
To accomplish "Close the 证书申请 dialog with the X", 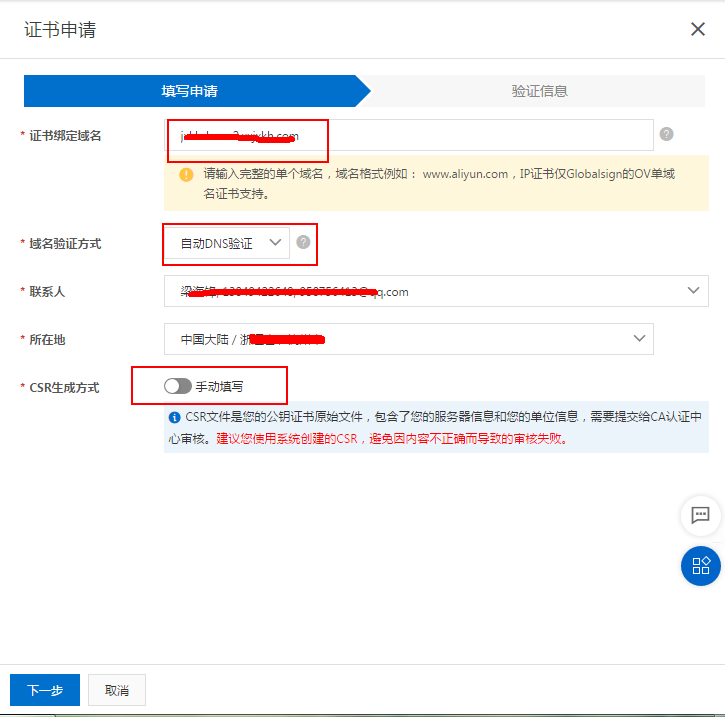I will point(698,29).
